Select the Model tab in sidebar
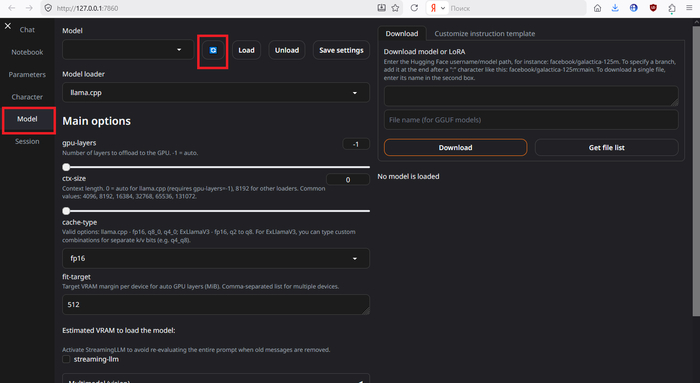The height and width of the screenshot is (383, 700). click(27, 119)
